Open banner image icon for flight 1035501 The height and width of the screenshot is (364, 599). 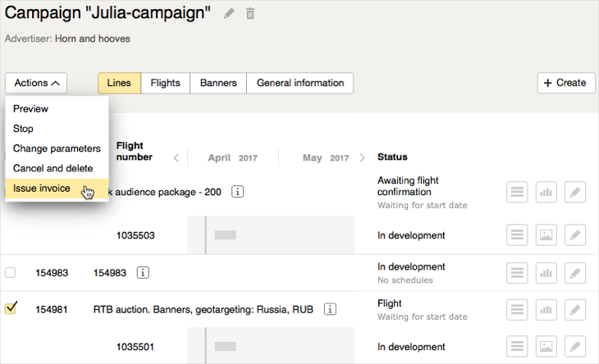pos(546,347)
